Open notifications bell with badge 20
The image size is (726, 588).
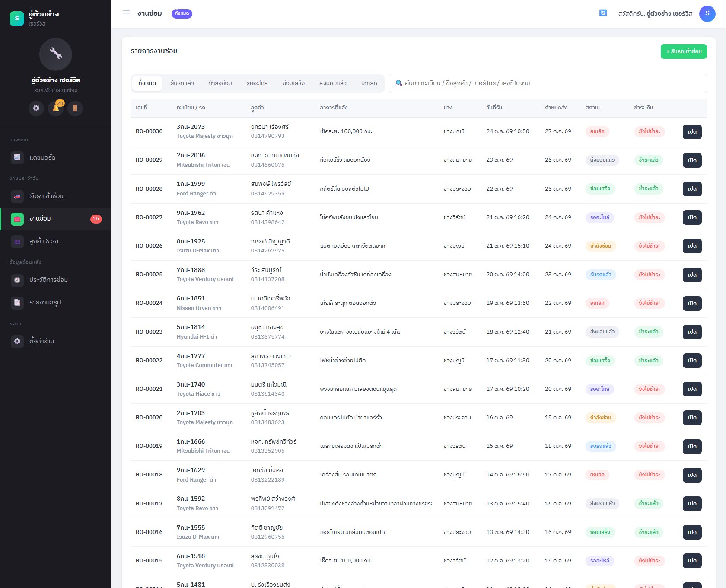point(56,108)
